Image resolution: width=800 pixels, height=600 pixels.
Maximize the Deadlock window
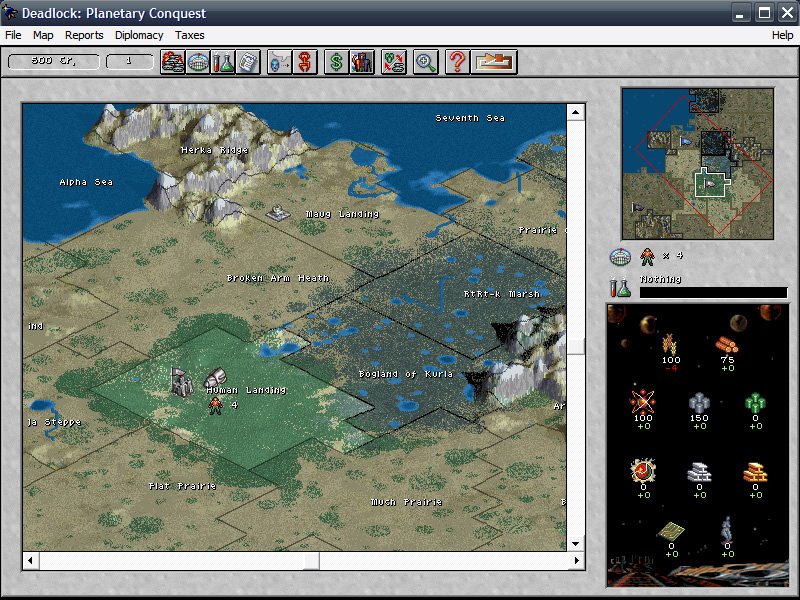pyautogui.click(x=764, y=13)
